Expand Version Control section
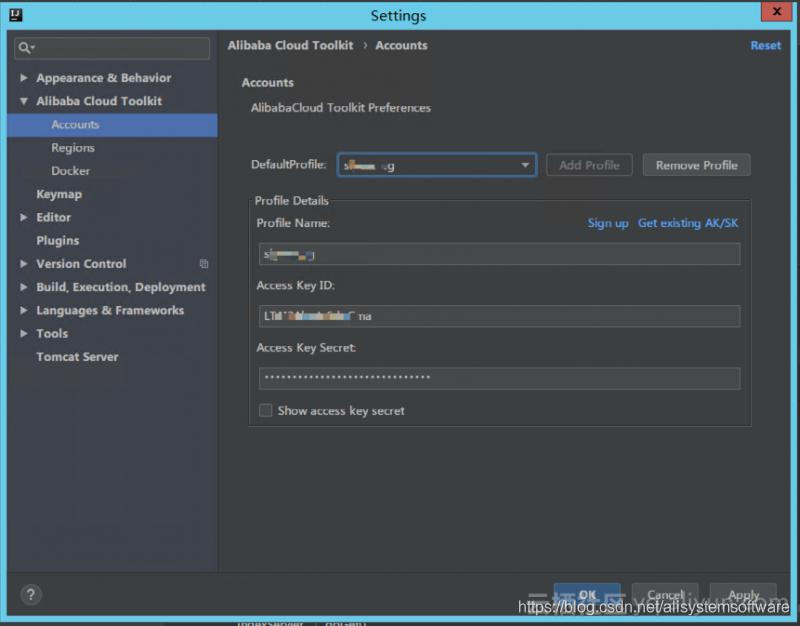 (x=23, y=264)
